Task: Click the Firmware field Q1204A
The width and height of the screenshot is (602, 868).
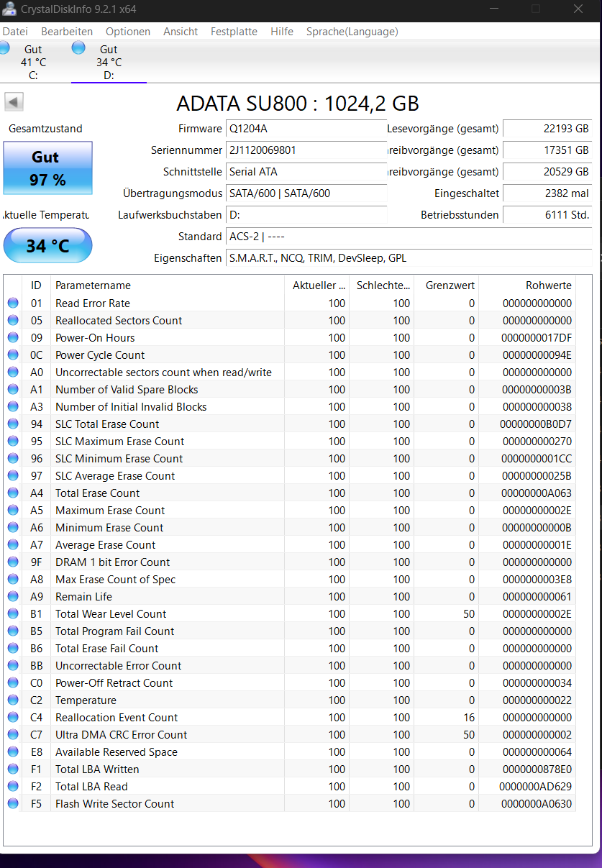Action: [306, 129]
